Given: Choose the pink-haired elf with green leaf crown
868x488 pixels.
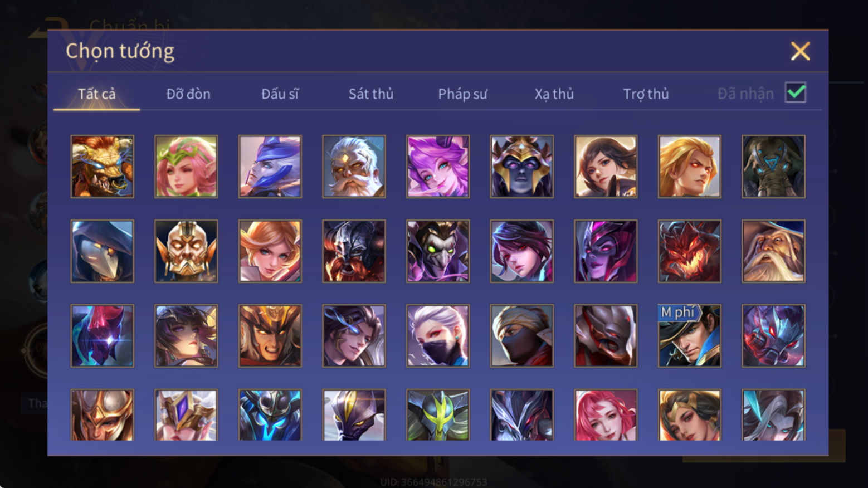Looking at the screenshot, I should 186,167.
